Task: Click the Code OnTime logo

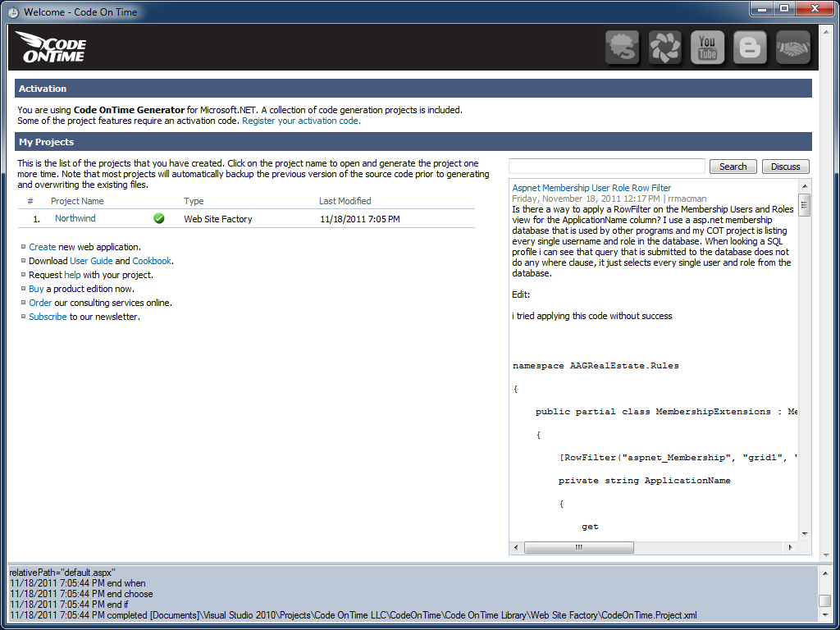Action: [50, 47]
